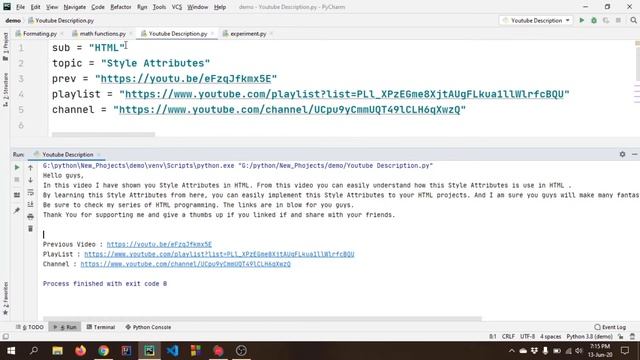Click the memory indicator icon in status bar
The width and height of the screenshot is (640, 360).
coord(632,337)
